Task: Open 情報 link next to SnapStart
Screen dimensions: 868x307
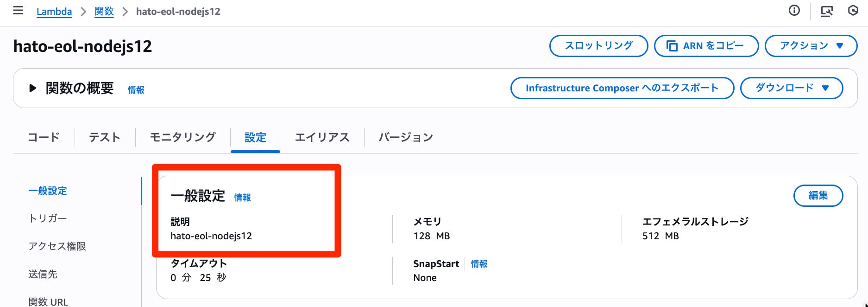Action: (x=479, y=264)
